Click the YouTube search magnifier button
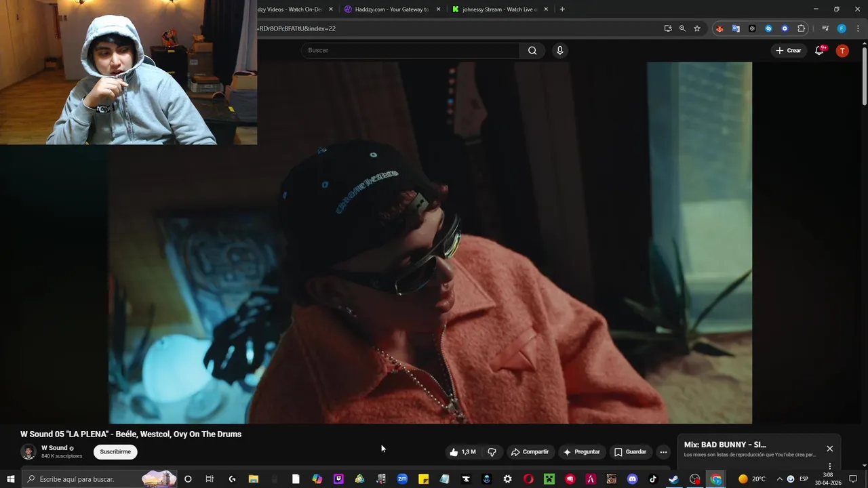 click(532, 50)
